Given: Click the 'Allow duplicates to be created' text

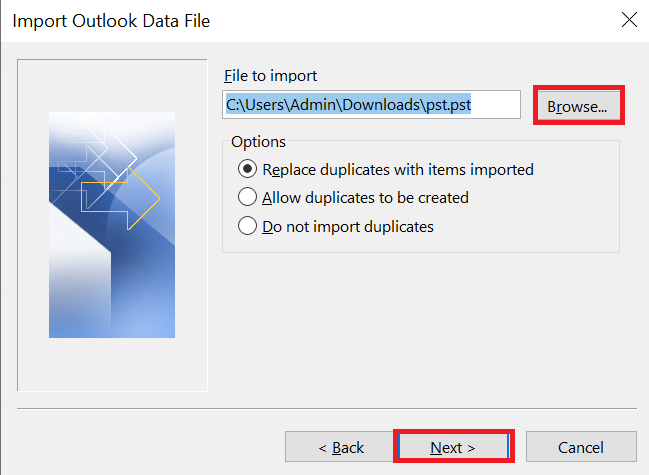Looking at the screenshot, I should click(x=365, y=198).
